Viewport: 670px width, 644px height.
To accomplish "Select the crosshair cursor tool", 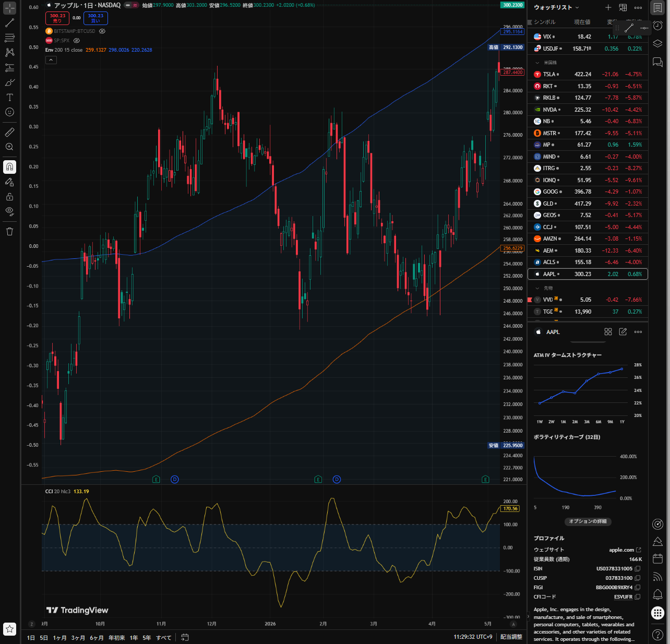I will coord(9,8).
